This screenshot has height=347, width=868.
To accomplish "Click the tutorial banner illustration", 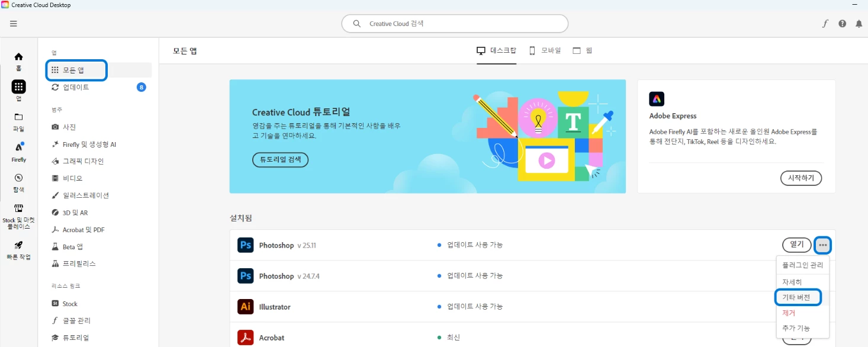I will [544, 137].
